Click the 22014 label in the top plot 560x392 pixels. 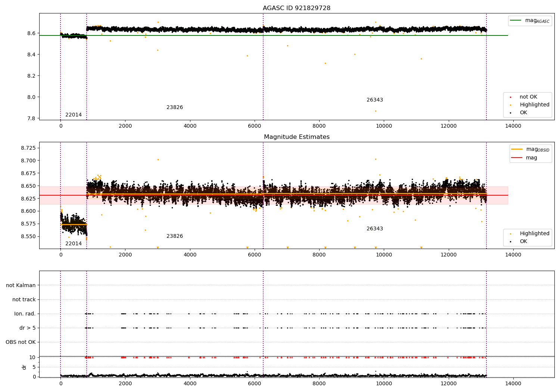point(74,115)
